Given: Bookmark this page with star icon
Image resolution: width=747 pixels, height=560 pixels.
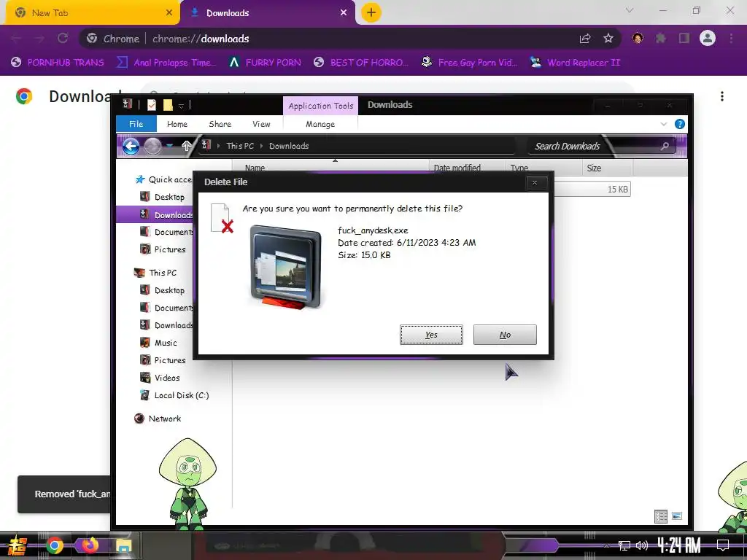Looking at the screenshot, I should click(608, 39).
